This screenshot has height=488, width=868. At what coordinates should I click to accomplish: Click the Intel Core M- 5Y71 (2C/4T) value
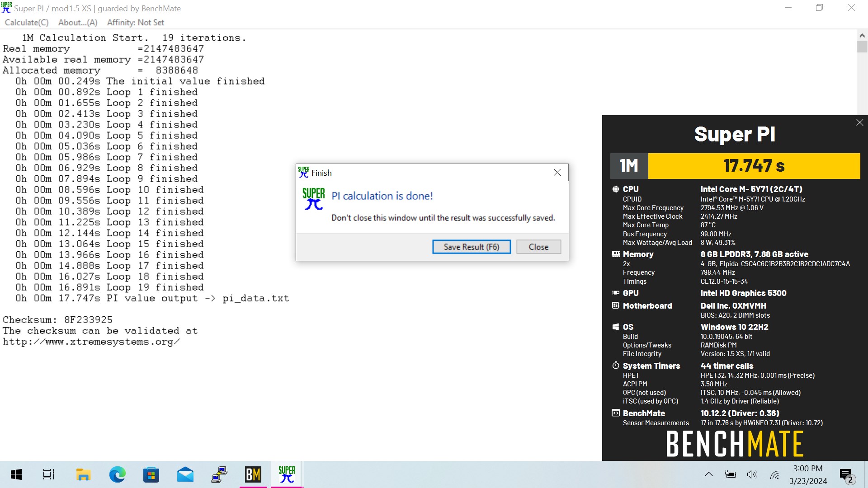[751, 189]
